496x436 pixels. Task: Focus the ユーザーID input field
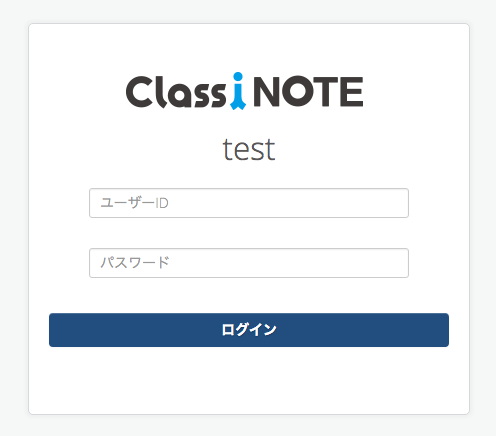249,203
